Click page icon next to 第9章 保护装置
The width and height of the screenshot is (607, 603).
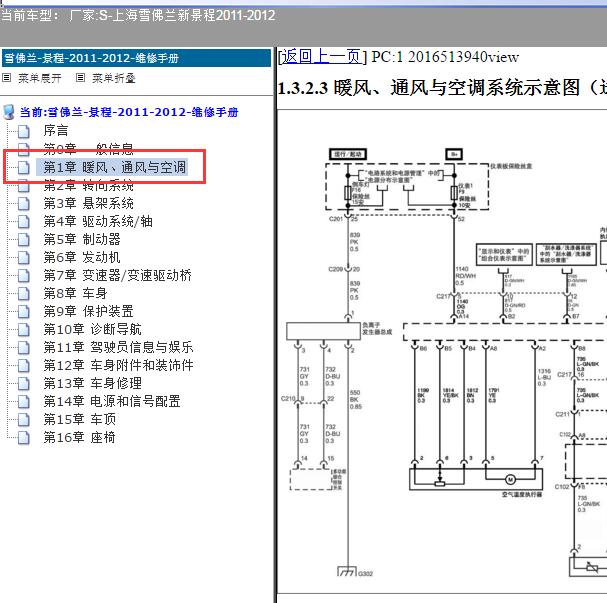pos(24,312)
